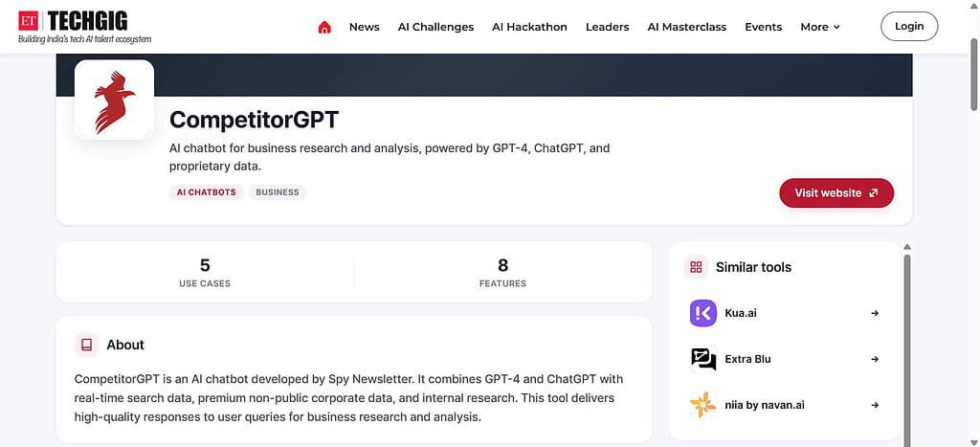Open the News menu item
The image size is (980, 447).
(365, 27)
